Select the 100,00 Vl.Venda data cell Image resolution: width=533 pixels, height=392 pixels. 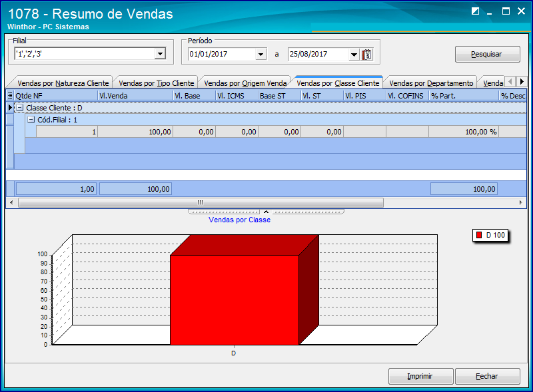point(135,132)
